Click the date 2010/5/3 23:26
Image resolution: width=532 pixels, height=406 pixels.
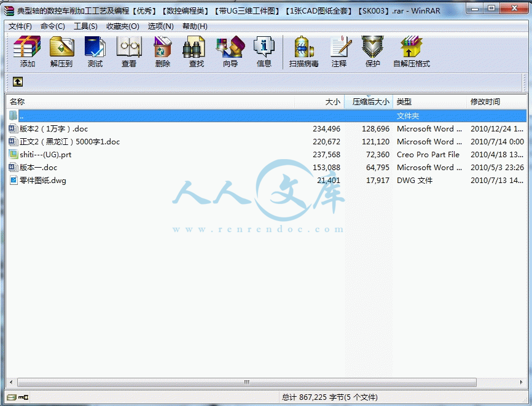pos(497,167)
